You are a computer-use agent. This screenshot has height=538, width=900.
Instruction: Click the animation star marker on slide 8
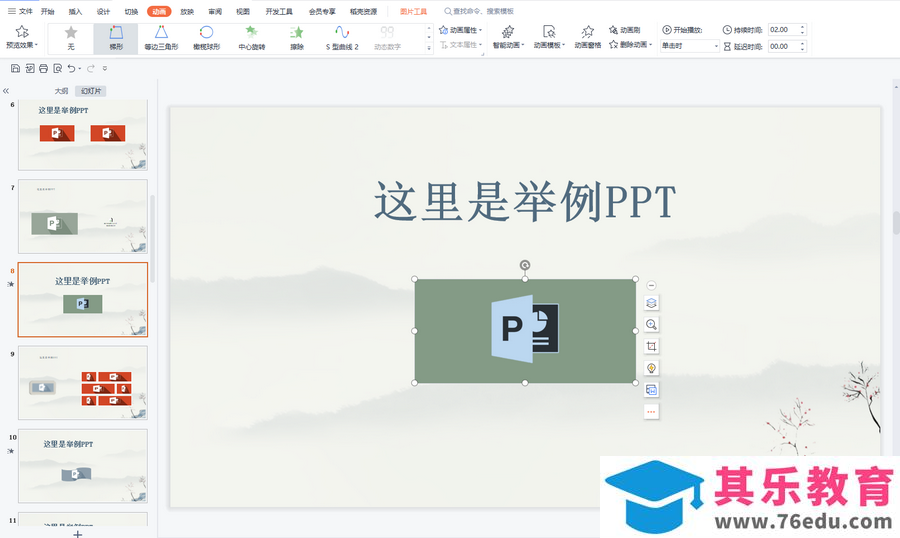pyautogui.click(x=10, y=284)
